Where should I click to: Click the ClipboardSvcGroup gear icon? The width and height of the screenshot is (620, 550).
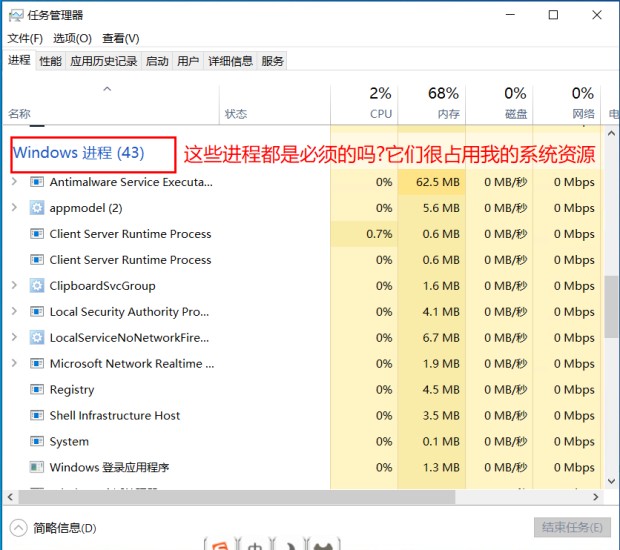[37, 285]
